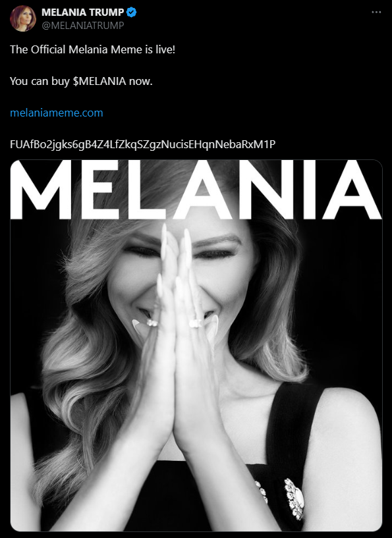Click the wavy hair on the photo's left
The image size is (392, 538).
pyautogui.click(x=79, y=360)
